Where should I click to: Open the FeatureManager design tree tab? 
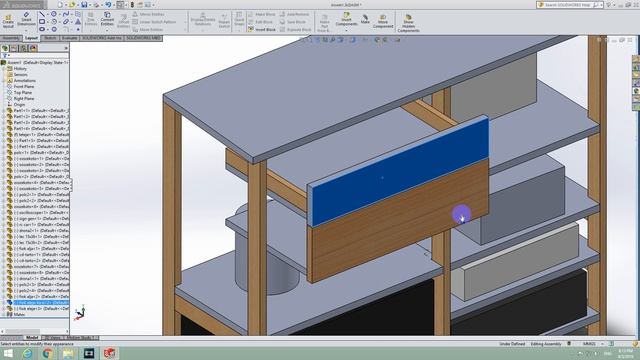(5, 48)
